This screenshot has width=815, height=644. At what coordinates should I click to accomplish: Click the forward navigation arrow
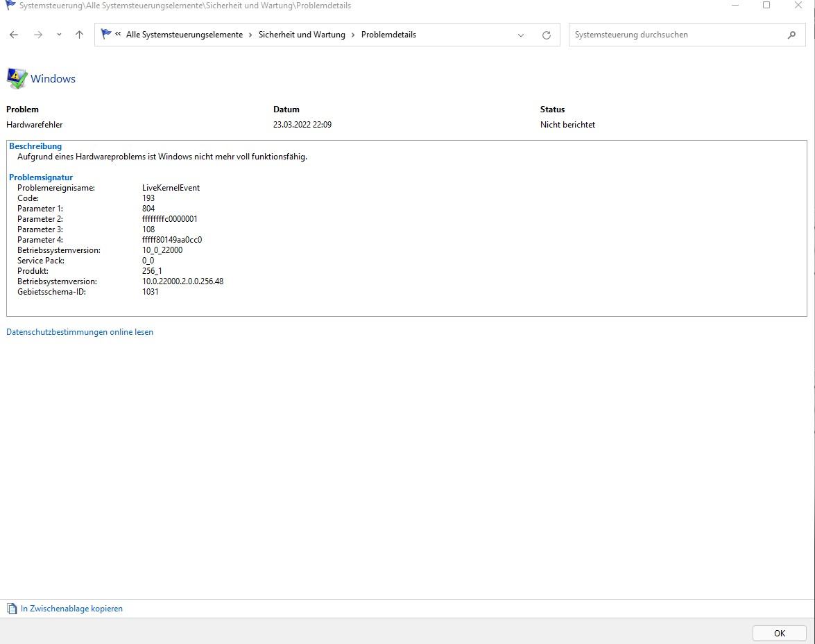tap(38, 35)
